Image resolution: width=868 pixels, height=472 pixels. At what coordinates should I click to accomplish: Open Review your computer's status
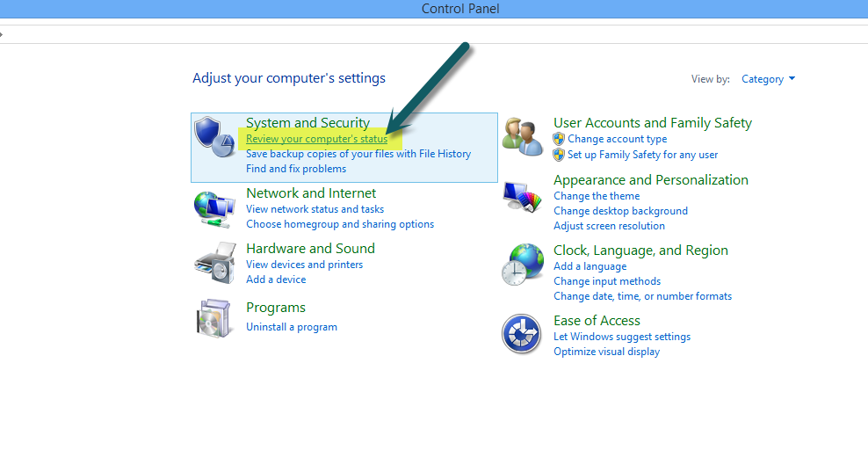click(316, 139)
